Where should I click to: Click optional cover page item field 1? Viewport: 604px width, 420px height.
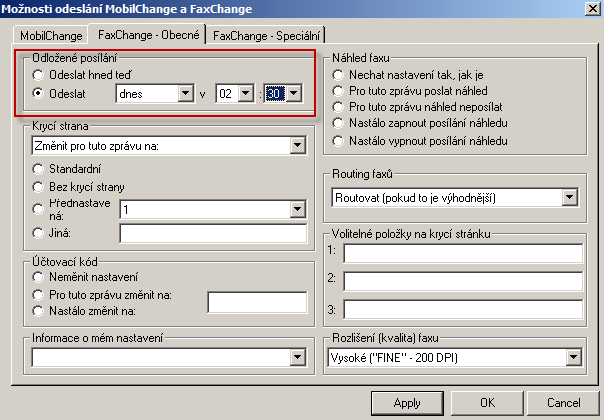tap(463, 253)
